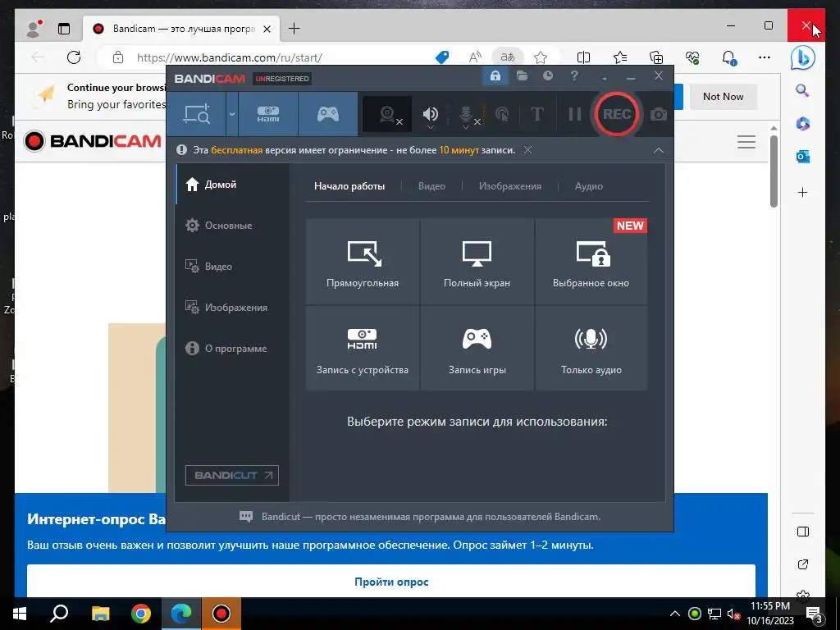Open Edge split screen icon
840x630 pixels.
[x=583, y=57]
